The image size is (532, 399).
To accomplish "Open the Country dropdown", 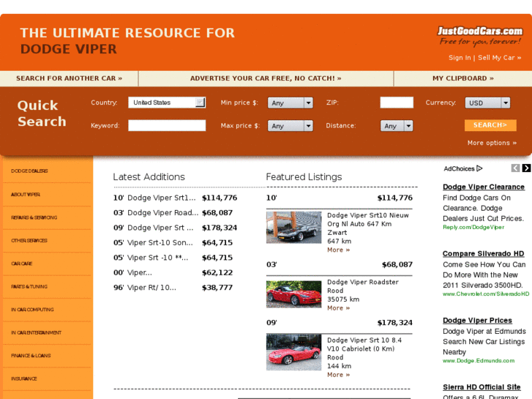I will (x=167, y=102).
